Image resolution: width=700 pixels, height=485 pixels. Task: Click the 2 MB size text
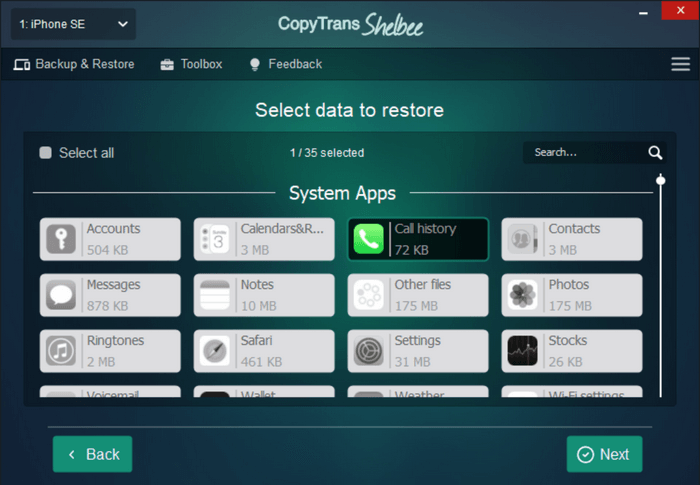click(x=101, y=362)
